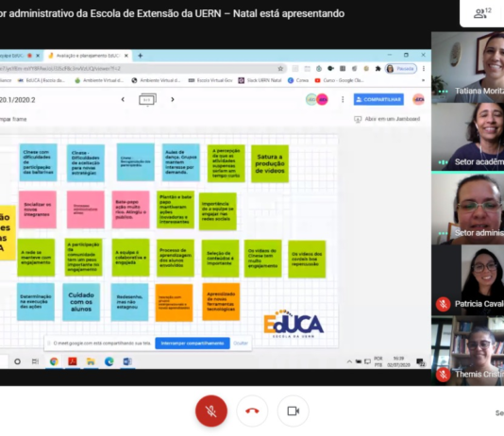
Task: Select the Aprendizado de novas ferramentas orange note
Action: tap(221, 302)
